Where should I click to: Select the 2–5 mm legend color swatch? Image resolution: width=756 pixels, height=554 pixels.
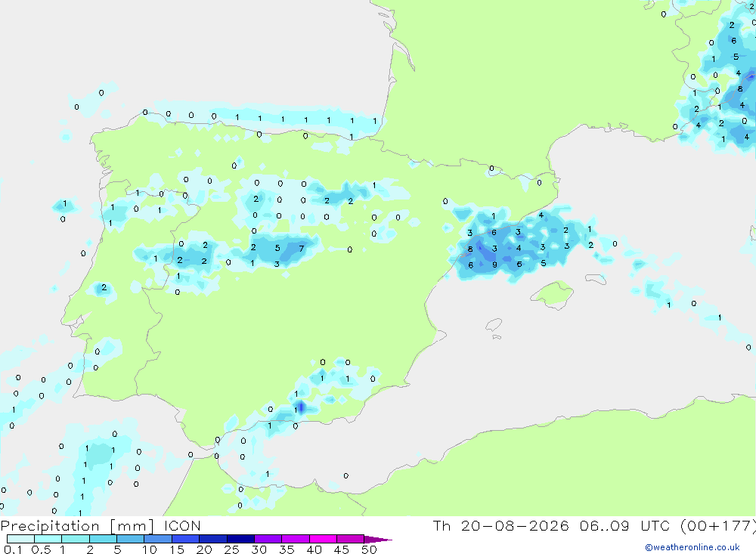coord(103,539)
